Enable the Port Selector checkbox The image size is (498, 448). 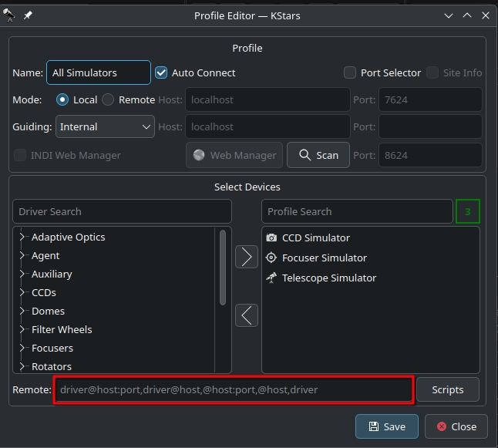(350, 72)
